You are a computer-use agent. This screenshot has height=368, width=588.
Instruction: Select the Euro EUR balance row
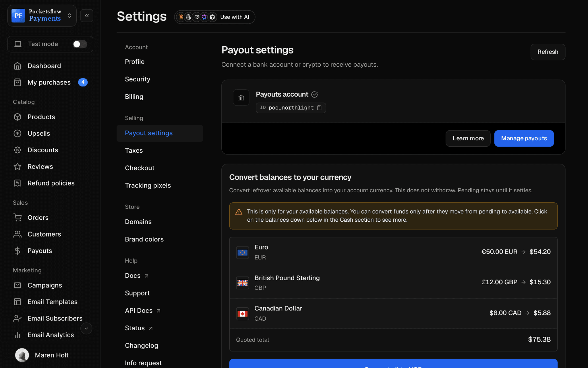click(x=393, y=252)
